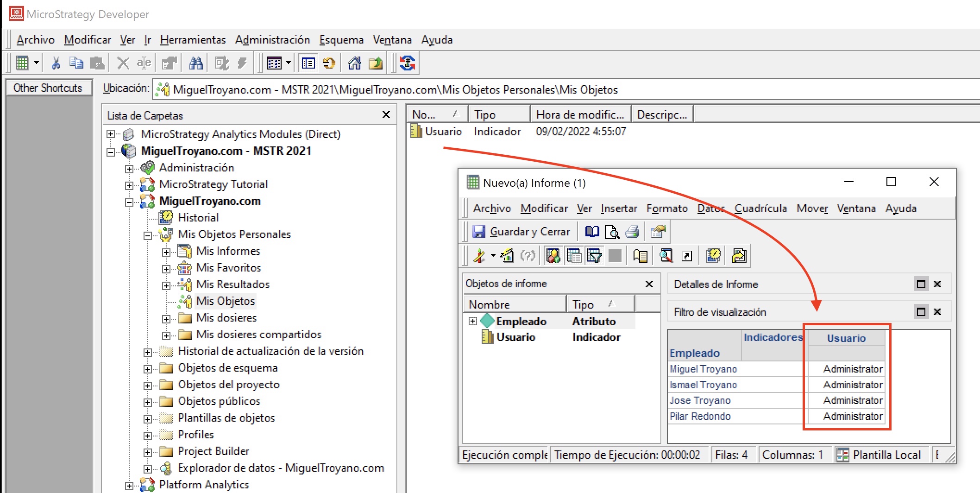Click the Ubicación path field
The width and height of the screenshot is (980, 493).
pyautogui.click(x=565, y=89)
